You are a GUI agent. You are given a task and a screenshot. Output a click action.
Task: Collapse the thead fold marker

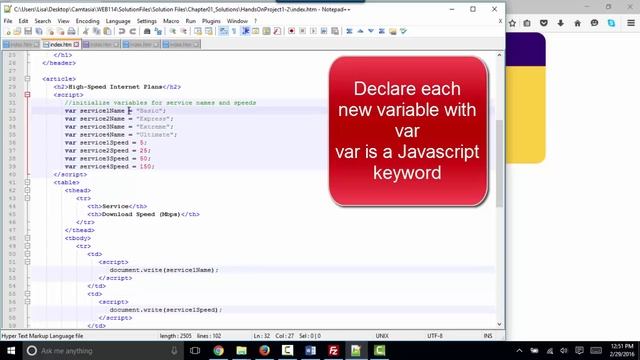click(27, 190)
